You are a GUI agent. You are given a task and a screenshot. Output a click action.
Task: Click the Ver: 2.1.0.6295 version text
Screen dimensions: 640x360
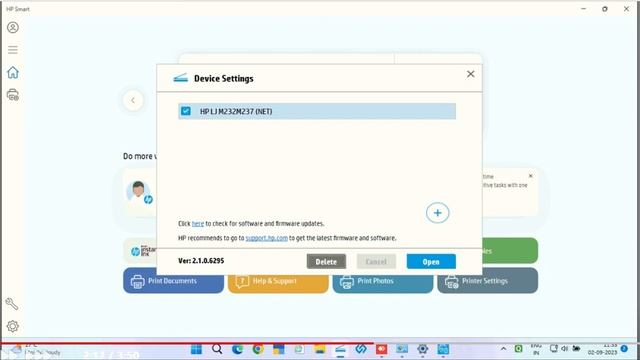(201, 260)
